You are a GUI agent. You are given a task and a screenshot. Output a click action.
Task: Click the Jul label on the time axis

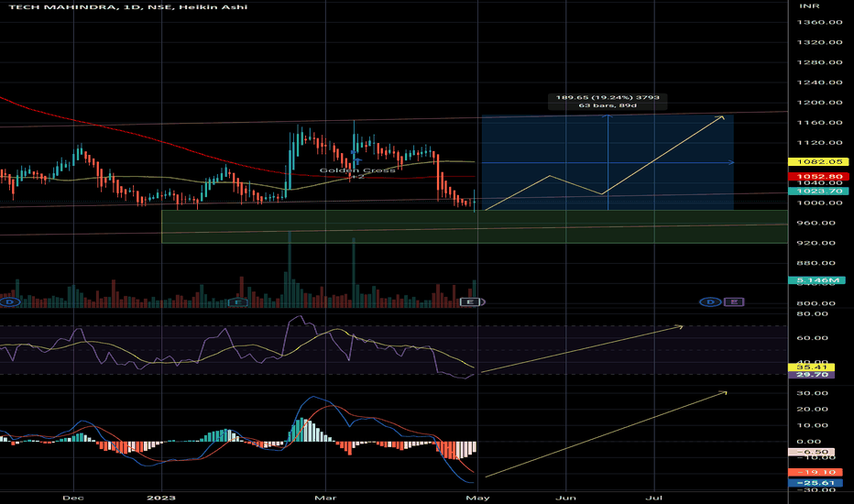pos(653,498)
